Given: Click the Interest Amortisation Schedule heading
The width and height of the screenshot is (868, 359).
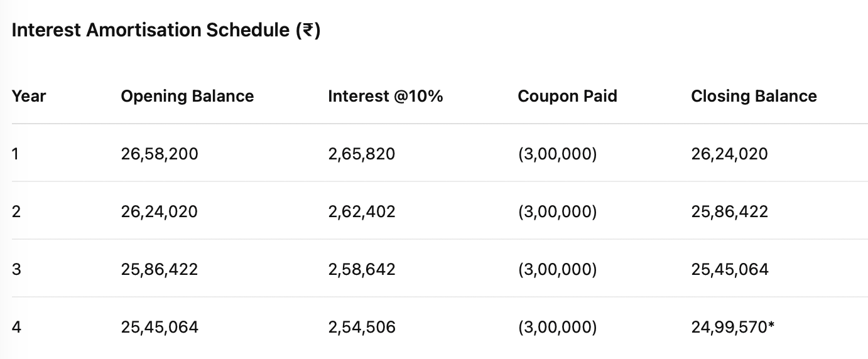Looking at the screenshot, I should [166, 31].
